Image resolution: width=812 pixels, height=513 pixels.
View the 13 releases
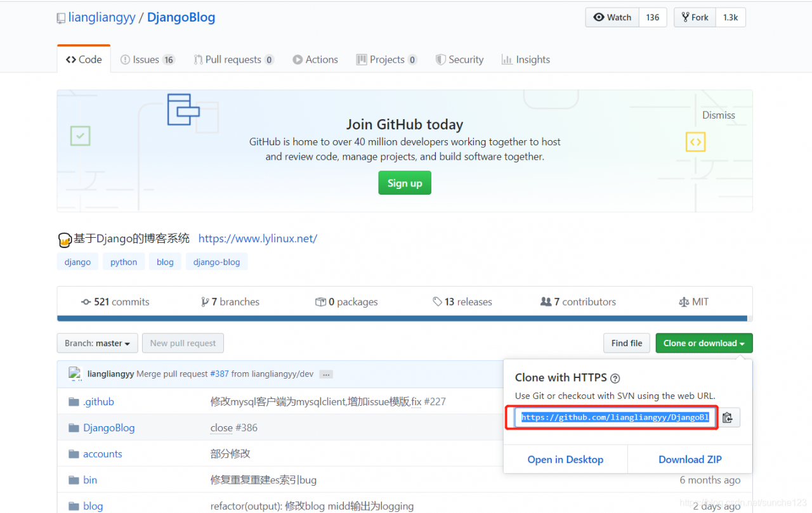pyautogui.click(x=462, y=302)
